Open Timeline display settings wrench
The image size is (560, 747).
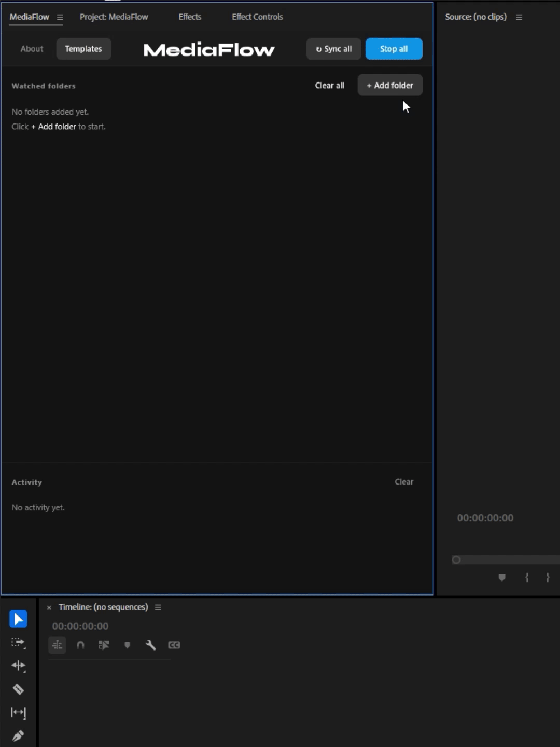coord(150,645)
